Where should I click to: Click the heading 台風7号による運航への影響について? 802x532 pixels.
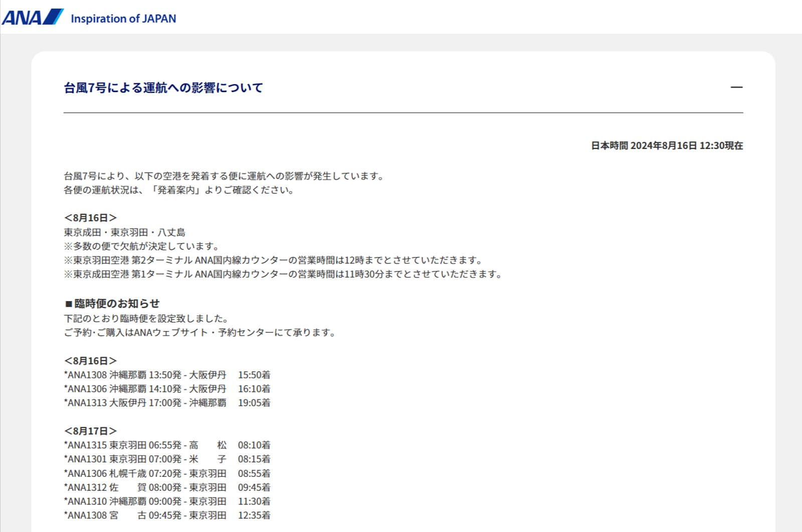point(163,88)
